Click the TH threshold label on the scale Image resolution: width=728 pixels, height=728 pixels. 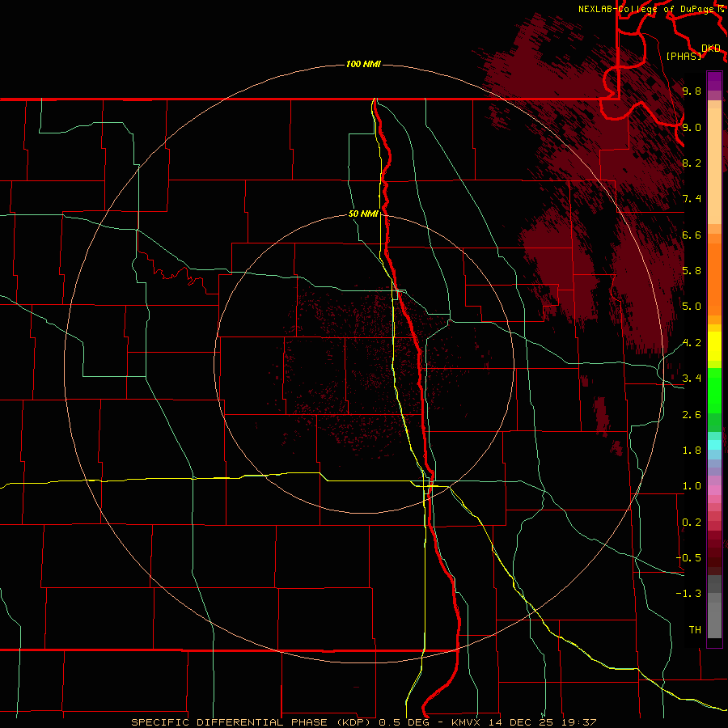(695, 629)
